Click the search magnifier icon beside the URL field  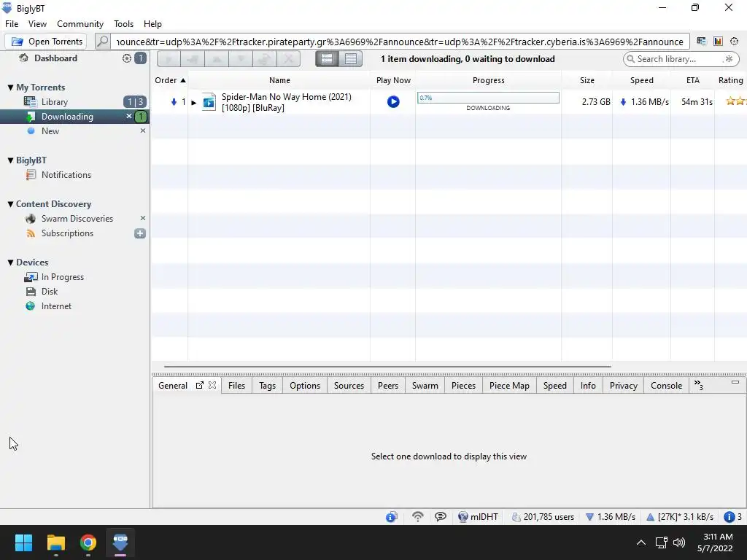102,42
